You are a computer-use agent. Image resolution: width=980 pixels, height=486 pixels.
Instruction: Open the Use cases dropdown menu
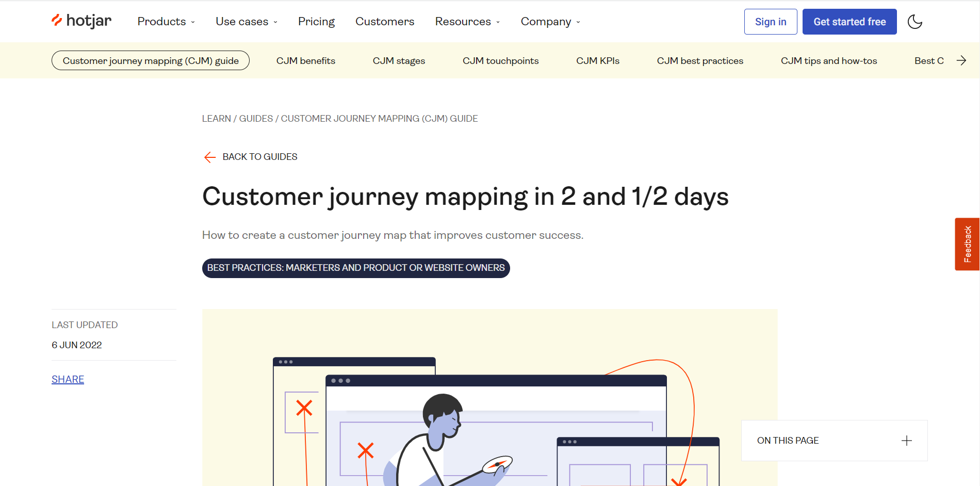click(247, 22)
